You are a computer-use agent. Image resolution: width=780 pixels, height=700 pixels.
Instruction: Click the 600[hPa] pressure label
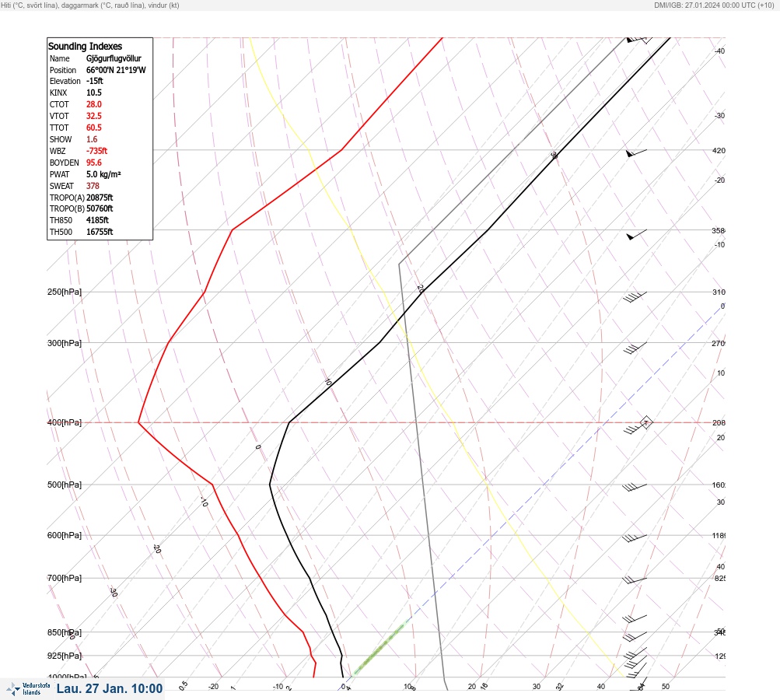[x=65, y=535]
